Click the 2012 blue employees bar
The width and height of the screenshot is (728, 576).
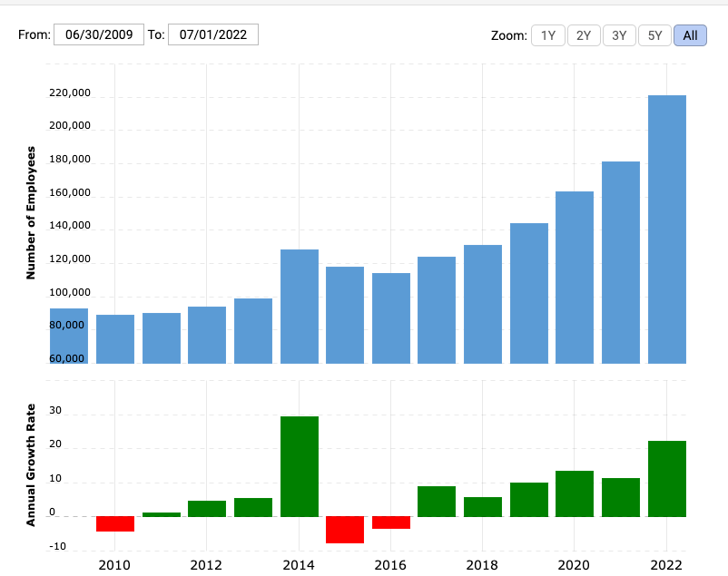coord(207,335)
